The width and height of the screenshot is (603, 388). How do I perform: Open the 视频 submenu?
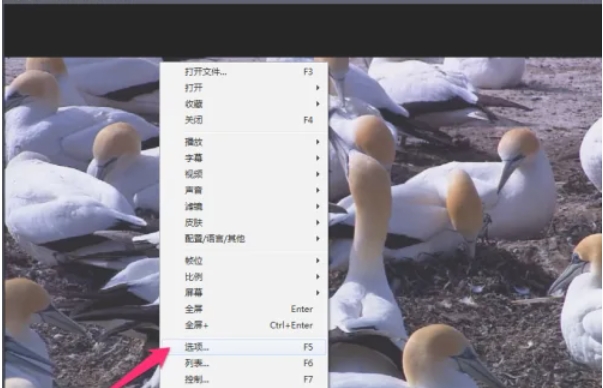click(244, 175)
